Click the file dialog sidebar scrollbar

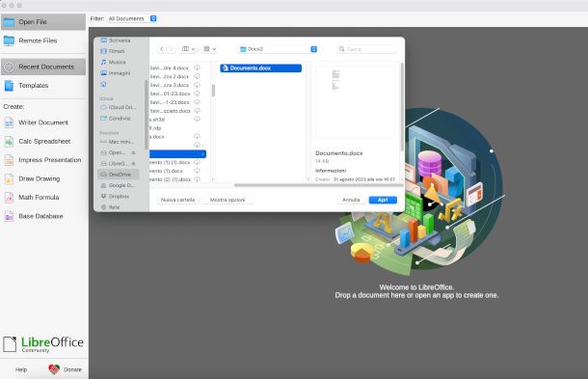click(x=146, y=115)
